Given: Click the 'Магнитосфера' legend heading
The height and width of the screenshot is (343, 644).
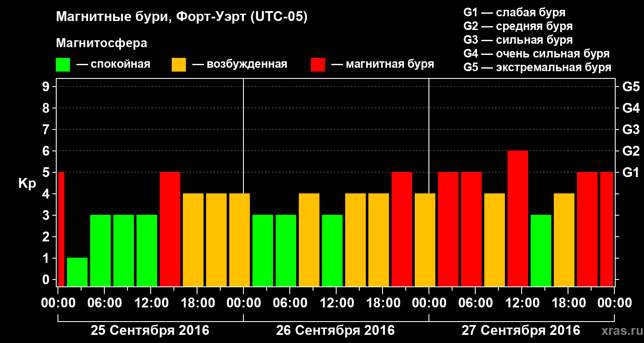Looking at the screenshot, I should pos(101,44).
